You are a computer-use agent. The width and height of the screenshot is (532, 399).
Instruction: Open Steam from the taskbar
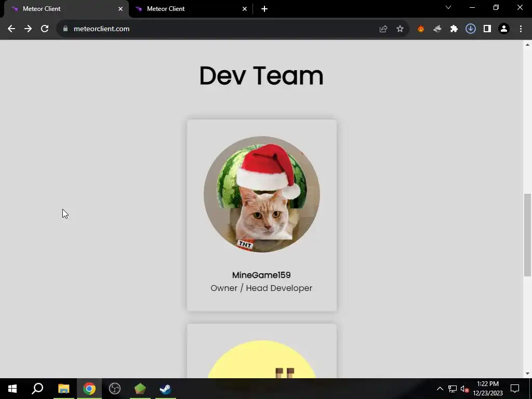166,389
